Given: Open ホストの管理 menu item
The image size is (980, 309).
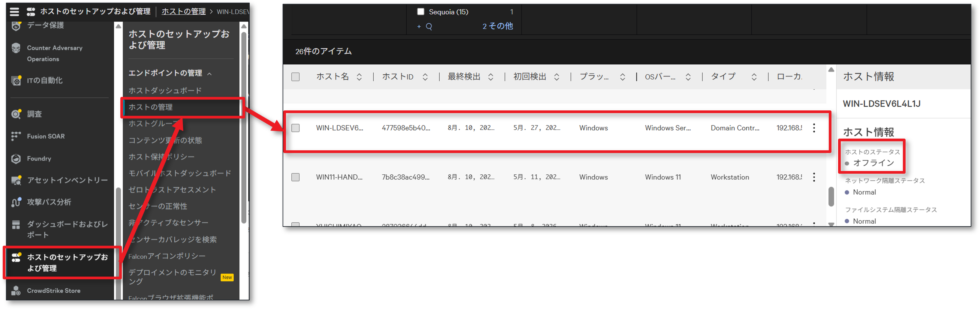Looking at the screenshot, I should pyautogui.click(x=151, y=107).
